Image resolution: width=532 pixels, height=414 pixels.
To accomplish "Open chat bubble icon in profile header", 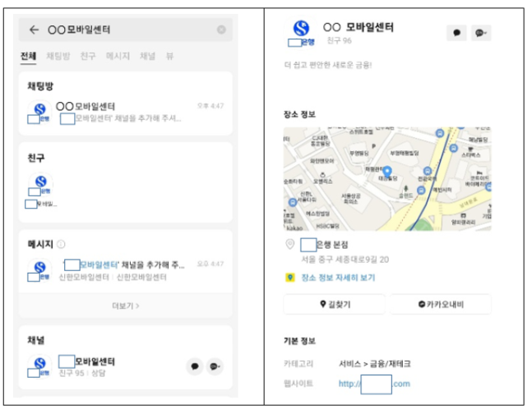I will [x=456, y=33].
